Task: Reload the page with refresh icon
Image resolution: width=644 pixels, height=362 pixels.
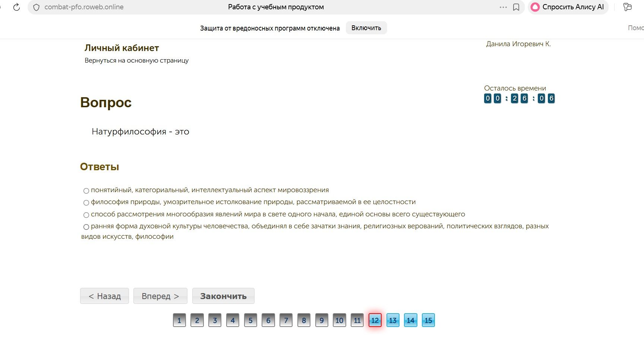Action: click(x=16, y=7)
